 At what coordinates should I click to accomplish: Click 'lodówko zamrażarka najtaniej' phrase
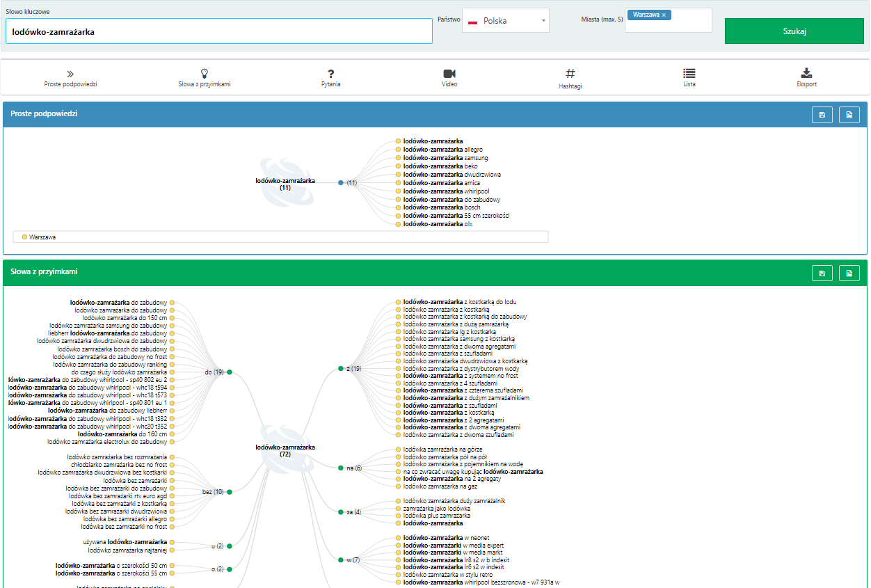(x=127, y=550)
